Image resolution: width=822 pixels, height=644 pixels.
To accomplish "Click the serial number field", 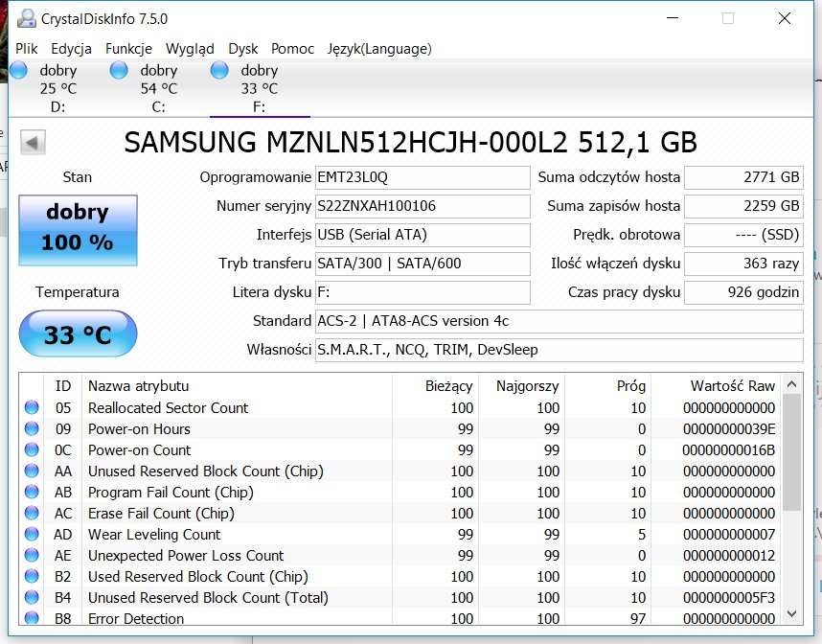I will [422, 206].
